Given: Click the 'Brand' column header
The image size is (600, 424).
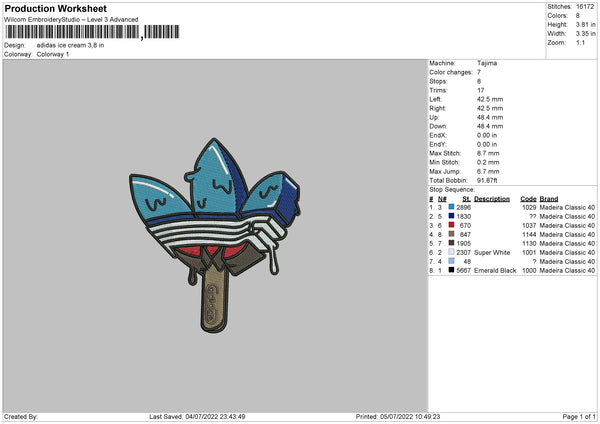Looking at the screenshot, I should pos(549,199).
